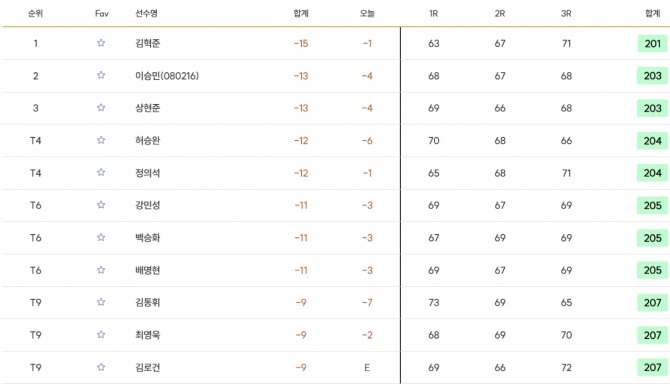The height and width of the screenshot is (384, 670).
Task: Toggle favorite star for 이승민(080216)
Action: pyautogui.click(x=101, y=75)
